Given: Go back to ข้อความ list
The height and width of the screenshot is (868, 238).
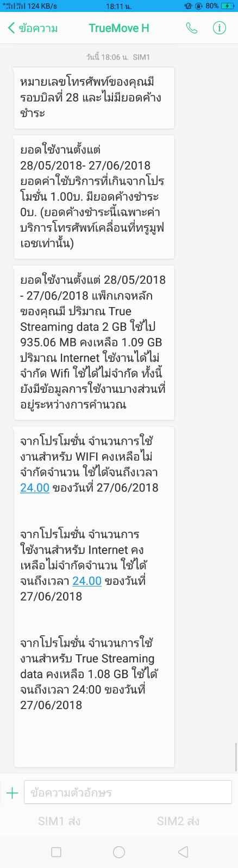Looking at the screenshot, I should pos(38,28).
